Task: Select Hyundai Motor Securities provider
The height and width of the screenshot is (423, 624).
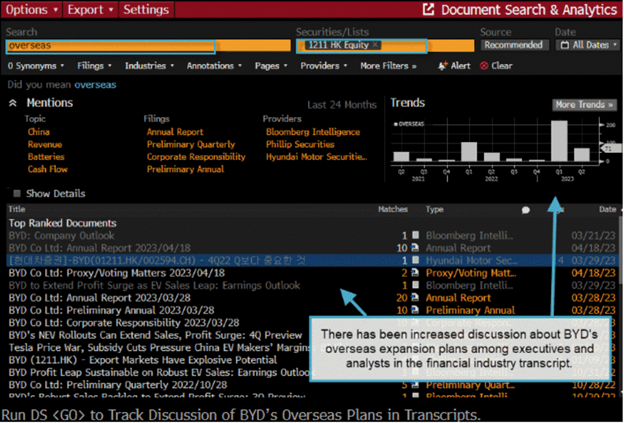Action: coord(316,157)
